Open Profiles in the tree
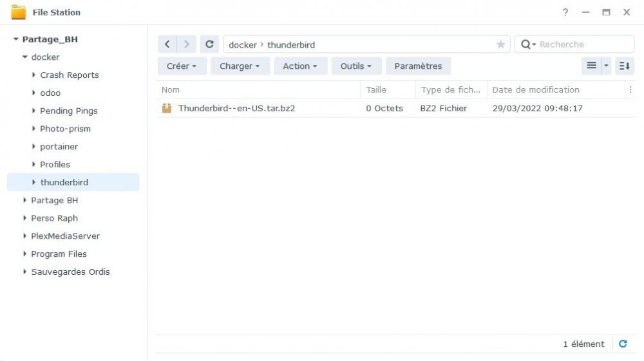This screenshot has width=644, height=361. pyautogui.click(x=55, y=165)
